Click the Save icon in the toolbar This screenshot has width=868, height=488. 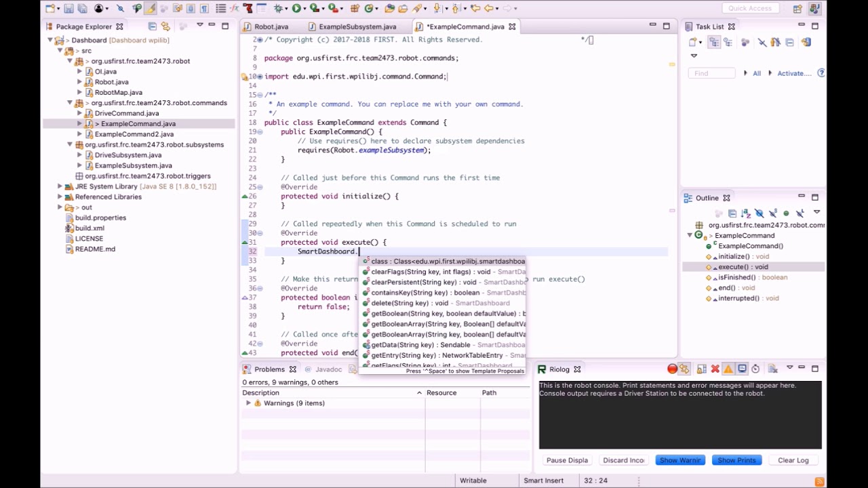68,9
